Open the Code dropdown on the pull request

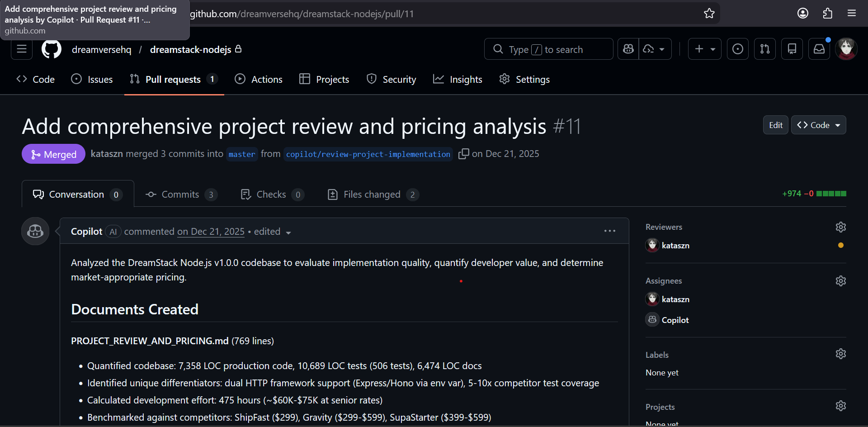818,125
